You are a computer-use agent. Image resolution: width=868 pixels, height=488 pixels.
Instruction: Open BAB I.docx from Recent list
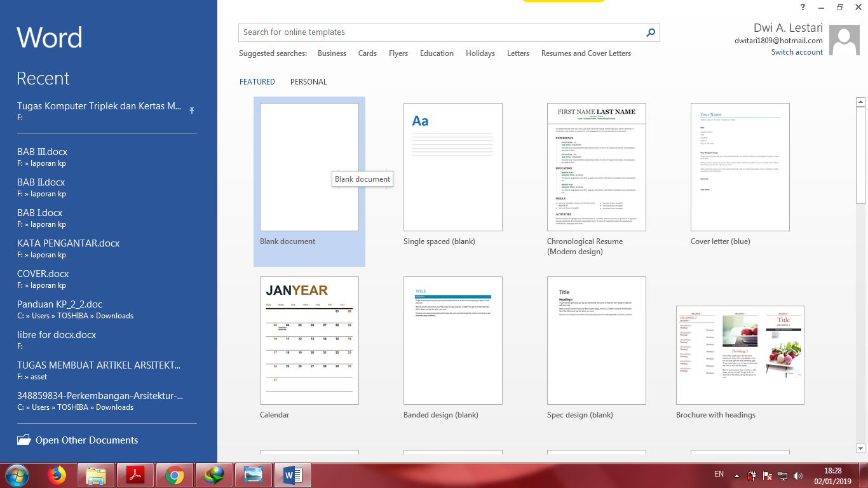(x=39, y=212)
